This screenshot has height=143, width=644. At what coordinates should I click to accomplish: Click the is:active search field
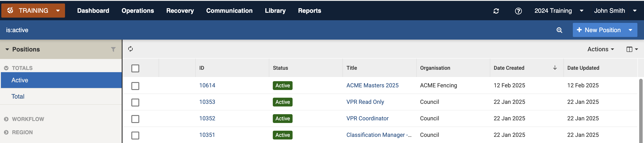[250, 30]
